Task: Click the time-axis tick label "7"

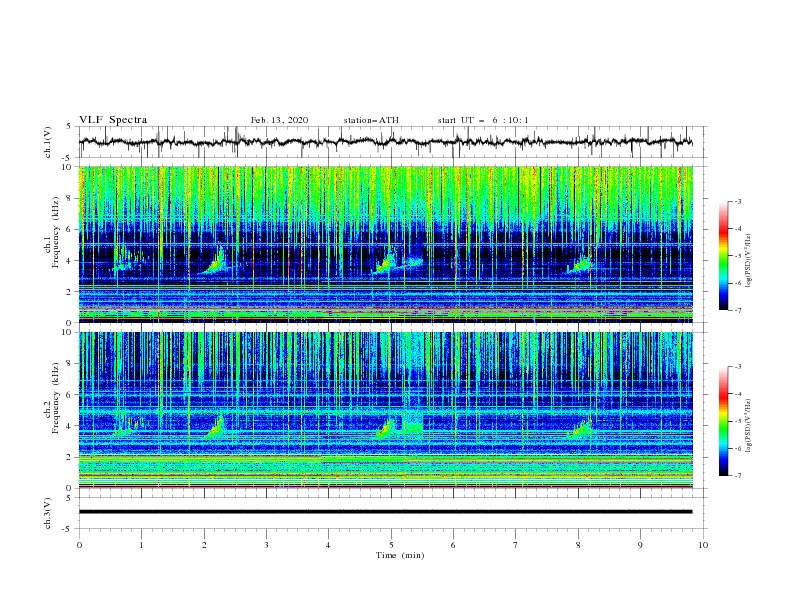Action: pos(516,545)
